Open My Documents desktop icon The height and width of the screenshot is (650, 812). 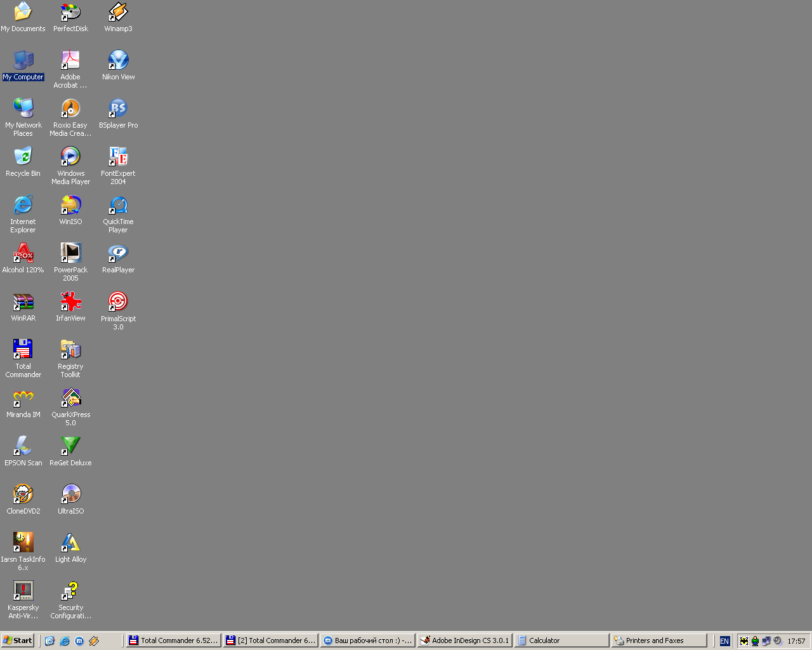pos(23,17)
